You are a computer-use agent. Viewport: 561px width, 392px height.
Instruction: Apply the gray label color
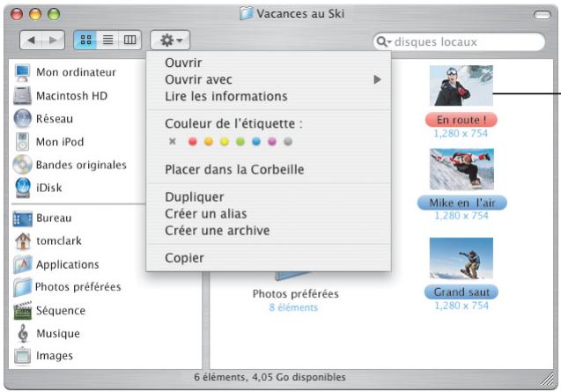(288, 142)
